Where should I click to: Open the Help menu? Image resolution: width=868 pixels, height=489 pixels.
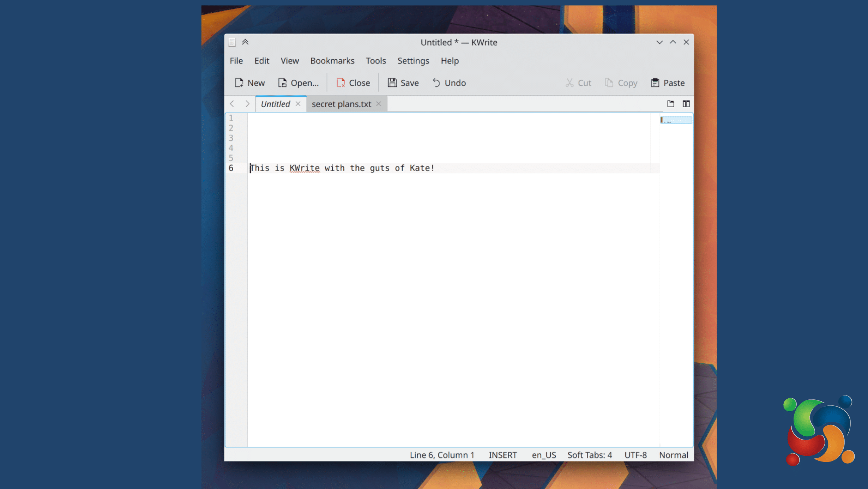(450, 61)
